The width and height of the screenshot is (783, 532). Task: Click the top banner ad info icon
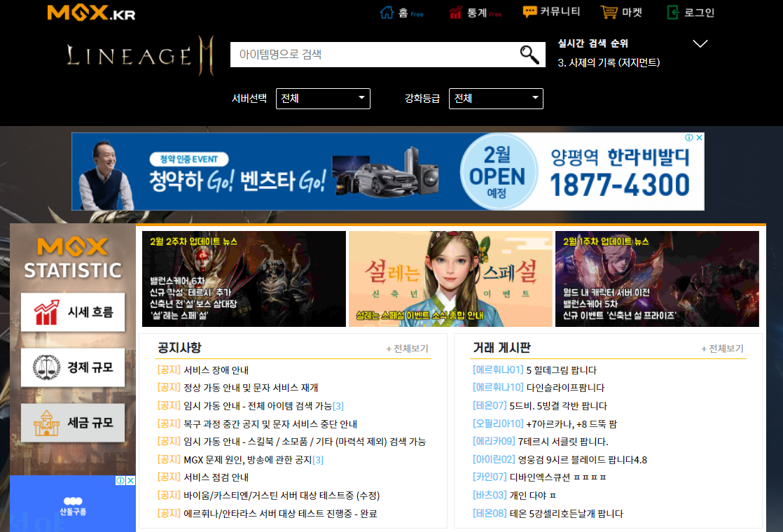coord(688,137)
